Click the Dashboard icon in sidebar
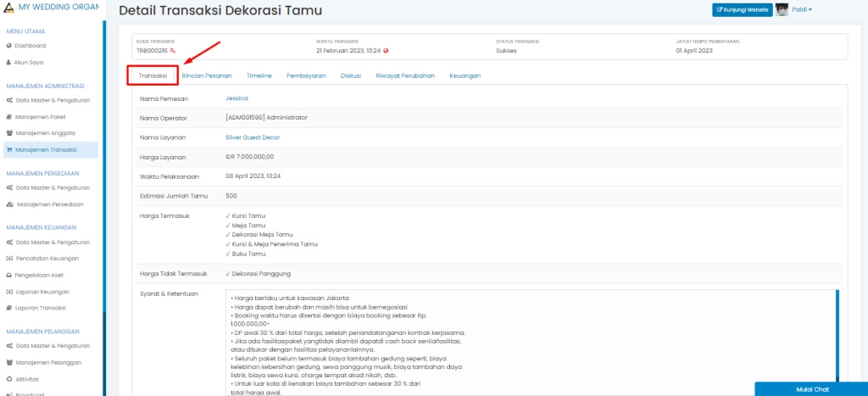 point(8,46)
